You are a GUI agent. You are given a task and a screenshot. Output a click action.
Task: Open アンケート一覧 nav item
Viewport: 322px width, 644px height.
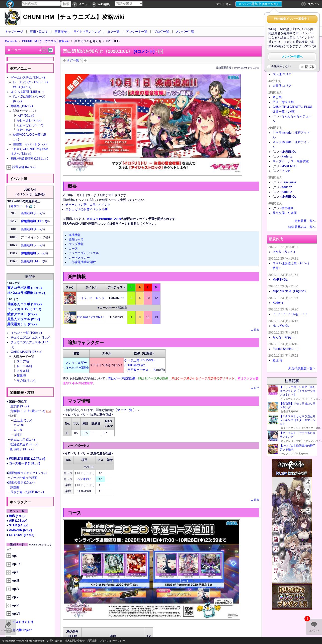[x=137, y=32]
